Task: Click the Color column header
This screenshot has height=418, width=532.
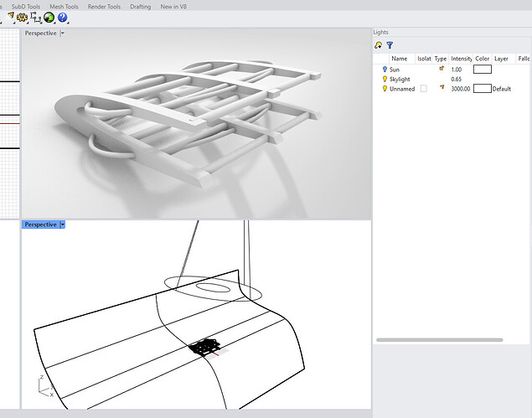Action: pos(482,59)
